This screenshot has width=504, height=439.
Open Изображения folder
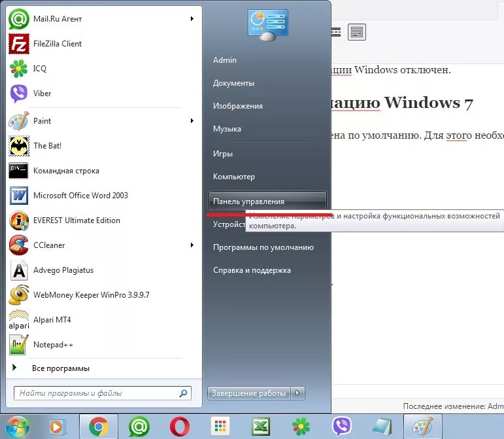click(238, 106)
